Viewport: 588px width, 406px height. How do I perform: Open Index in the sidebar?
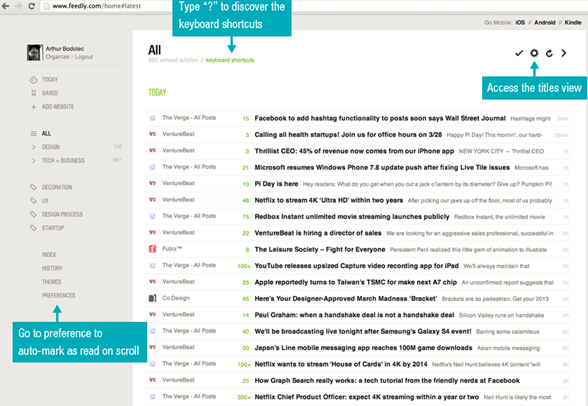coord(49,255)
